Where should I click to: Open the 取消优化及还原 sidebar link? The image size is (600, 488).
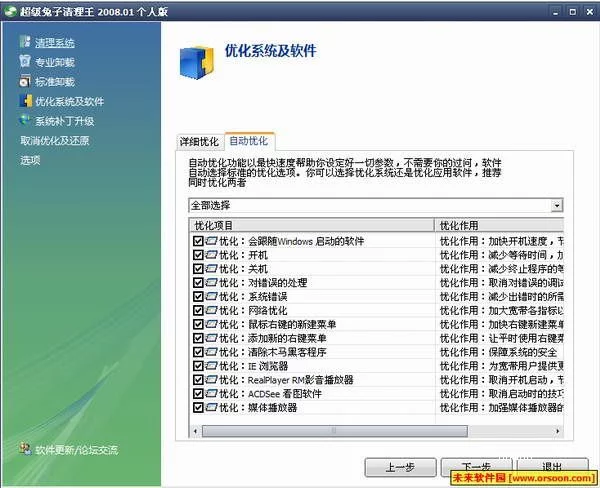click(55, 140)
